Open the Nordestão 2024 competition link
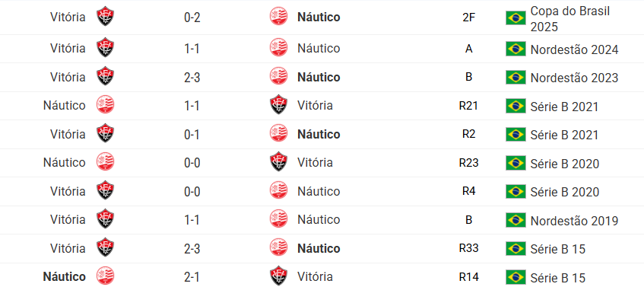Viewport: 644px width, 287px height. point(574,49)
